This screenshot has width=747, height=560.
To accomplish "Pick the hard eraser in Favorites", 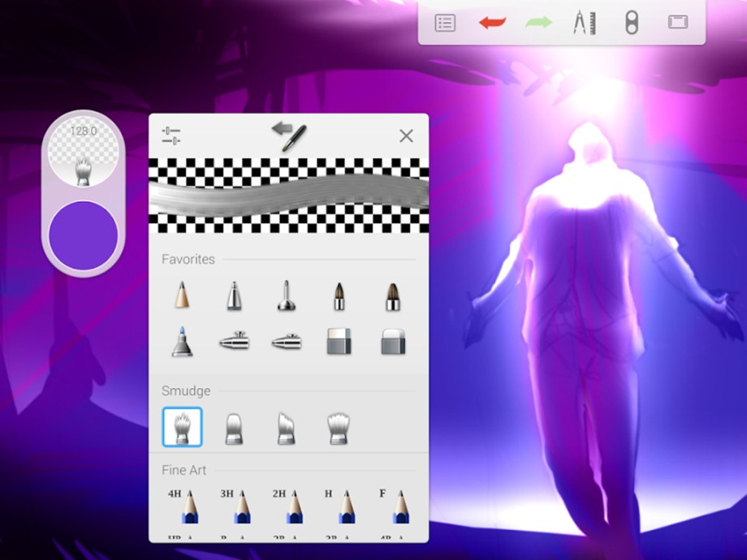I will (338, 339).
